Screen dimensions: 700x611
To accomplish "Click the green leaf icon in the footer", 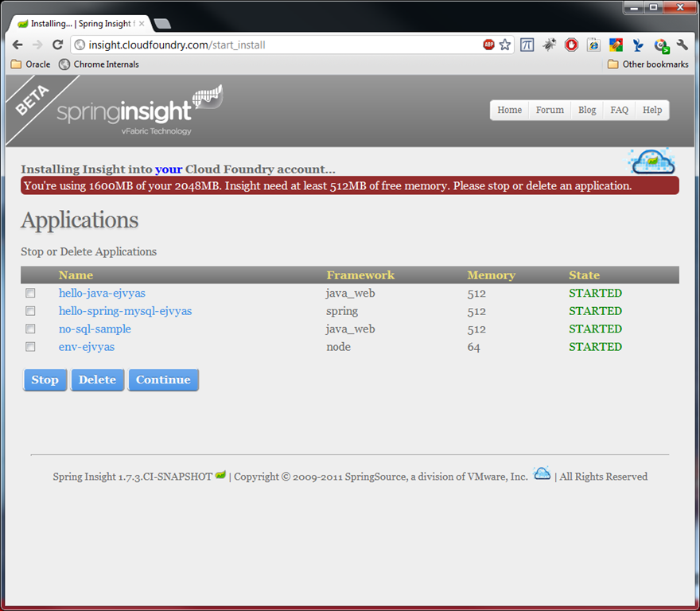I will (220, 475).
